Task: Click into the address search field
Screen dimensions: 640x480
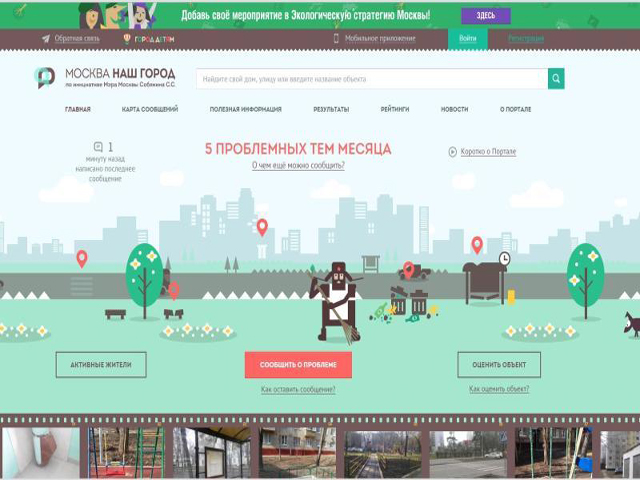Action: click(370, 79)
